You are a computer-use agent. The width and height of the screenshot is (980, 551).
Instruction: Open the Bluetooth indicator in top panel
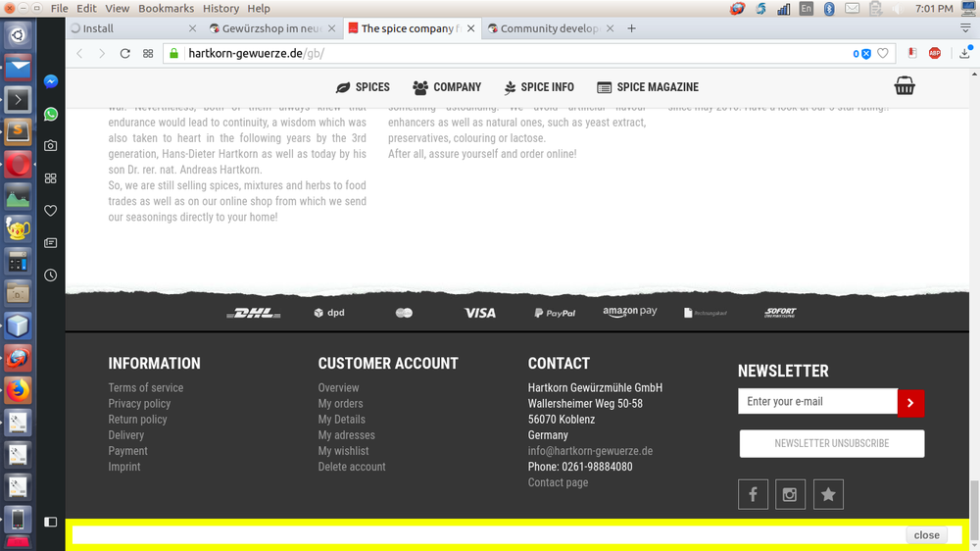coord(829,9)
